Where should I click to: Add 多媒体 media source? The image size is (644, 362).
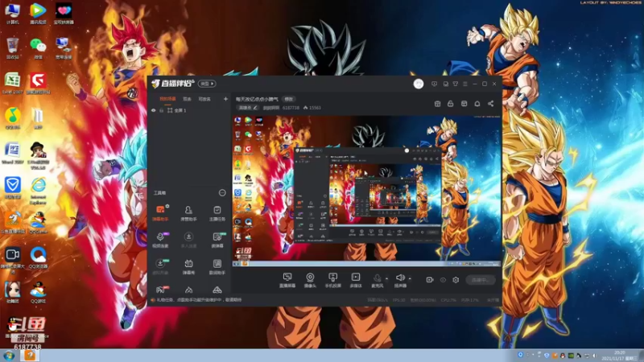355,280
